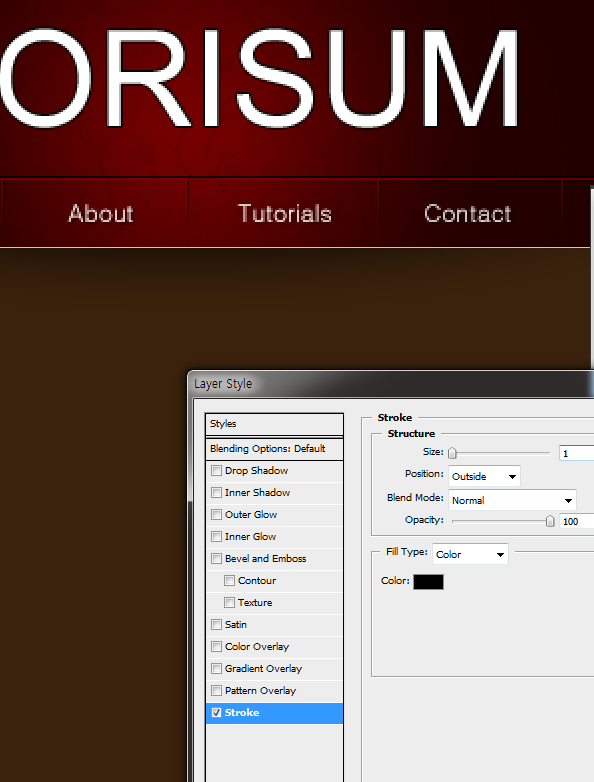The image size is (594, 782).
Task: Enable the Satin checkbox
Action: pyautogui.click(x=216, y=624)
